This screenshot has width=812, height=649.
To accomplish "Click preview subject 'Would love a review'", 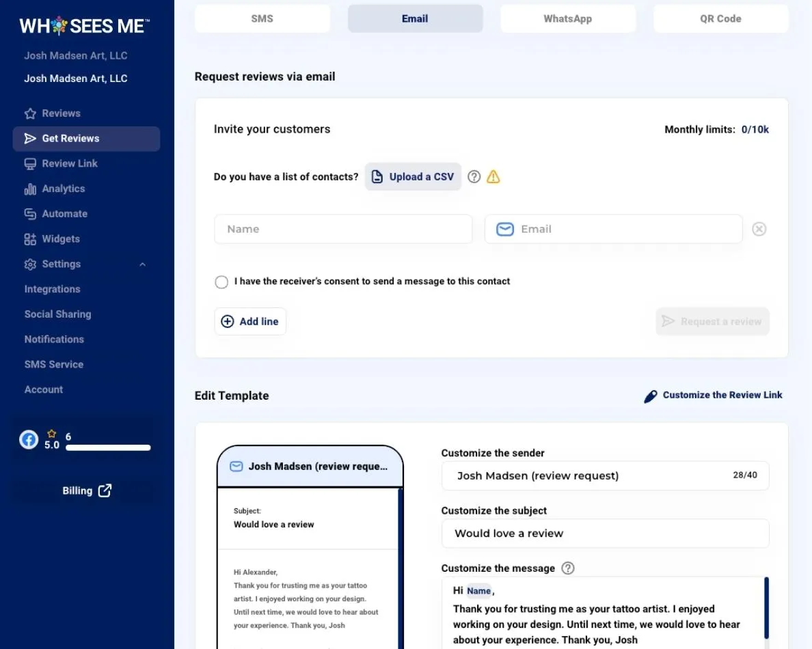I will pos(273,524).
